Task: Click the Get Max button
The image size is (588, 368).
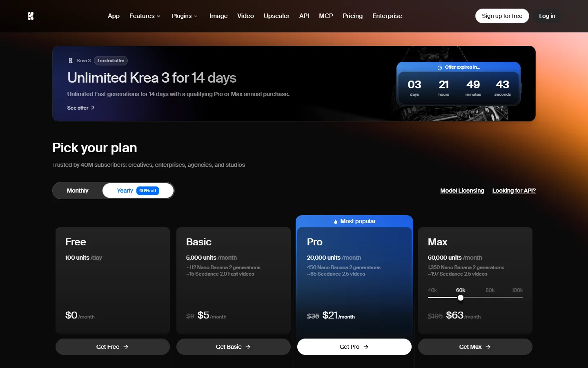Action: (x=475, y=347)
